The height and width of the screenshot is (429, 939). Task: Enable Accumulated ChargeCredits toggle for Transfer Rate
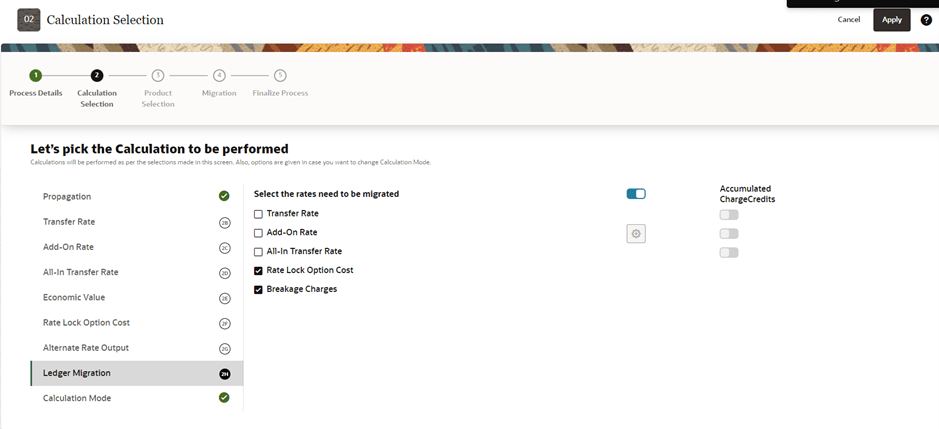coord(729,214)
